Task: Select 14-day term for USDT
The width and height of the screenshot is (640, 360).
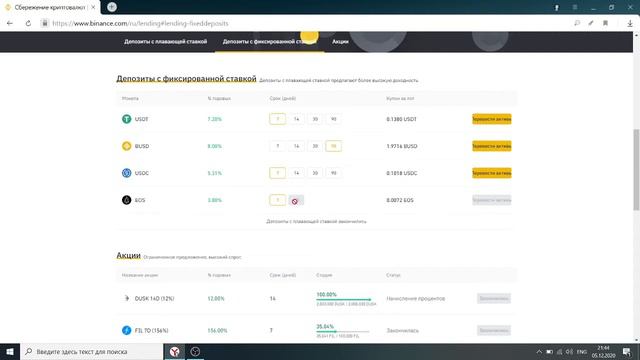Action: (x=296, y=119)
